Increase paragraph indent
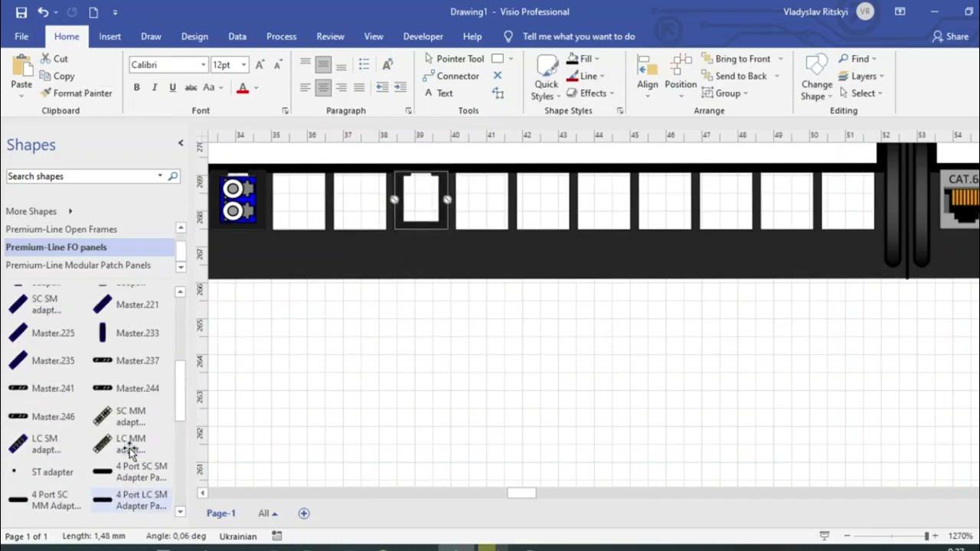The width and height of the screenshot is (980, 551). (400, 87)
